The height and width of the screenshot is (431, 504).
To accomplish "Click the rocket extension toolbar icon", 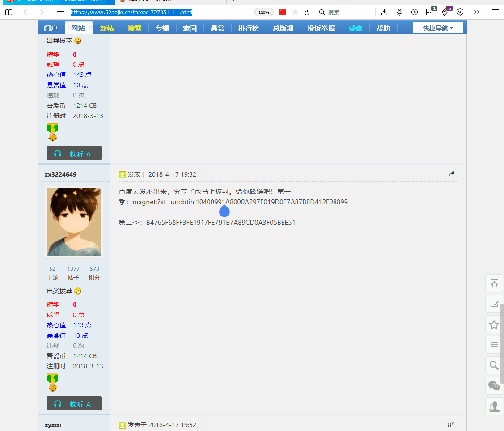I will coord(400,12).
